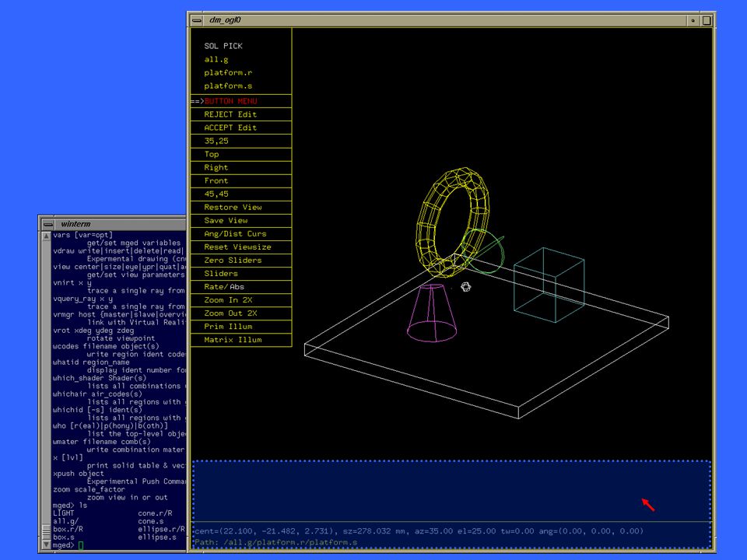The image size is (747, 560).
Task: Click the 'mged> ls' command line
Action: coord(70,506)
